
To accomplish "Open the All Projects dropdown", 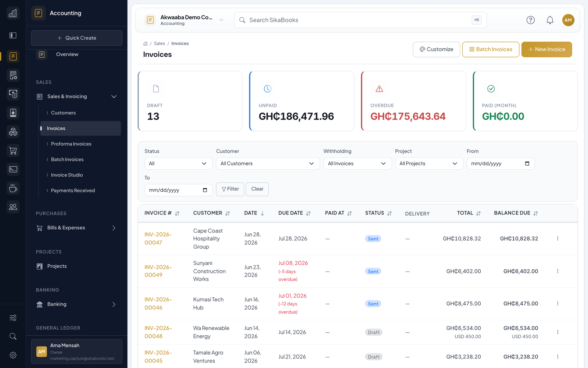I will click(429, 163).
